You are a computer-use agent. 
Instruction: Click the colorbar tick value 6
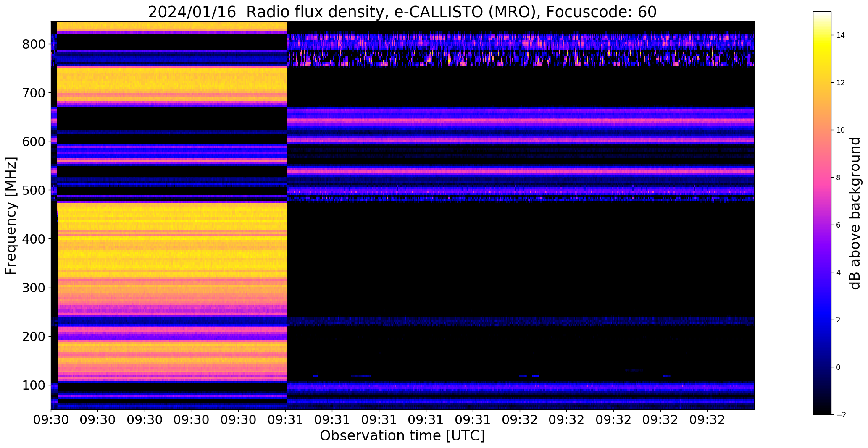coord(838,225)
